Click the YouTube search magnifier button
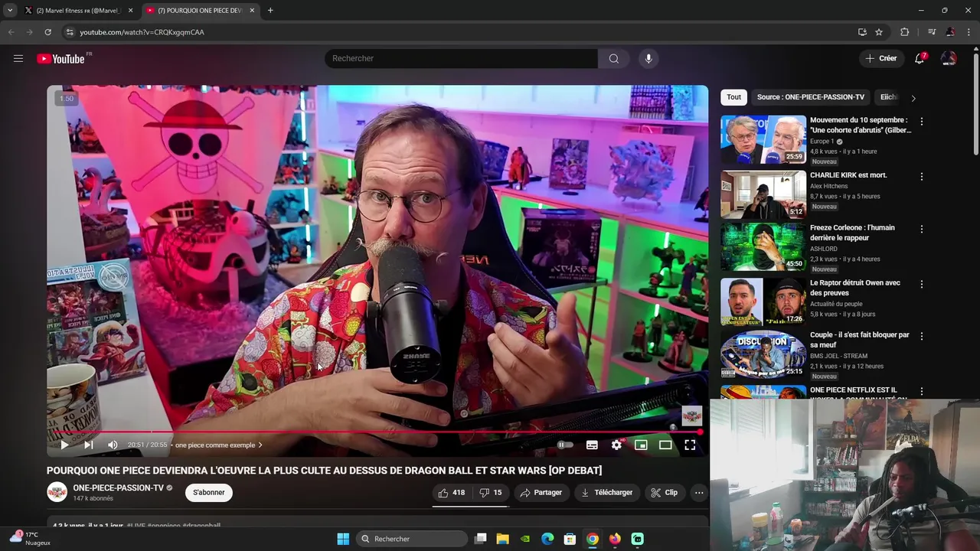 (614, 58)
